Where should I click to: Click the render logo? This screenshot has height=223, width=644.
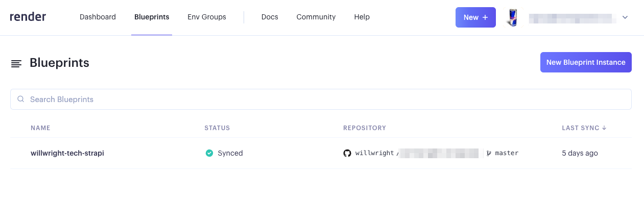(x=28, y=17)
